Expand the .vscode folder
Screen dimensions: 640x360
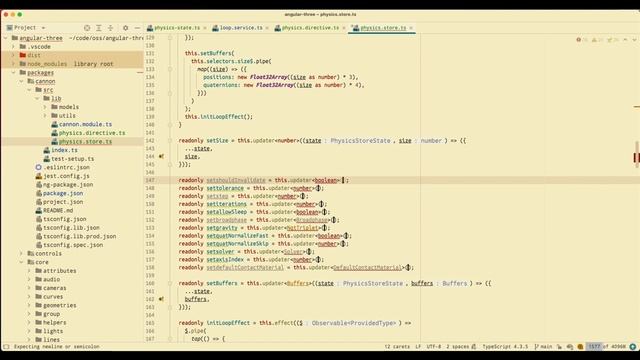(x=13, y=47)
